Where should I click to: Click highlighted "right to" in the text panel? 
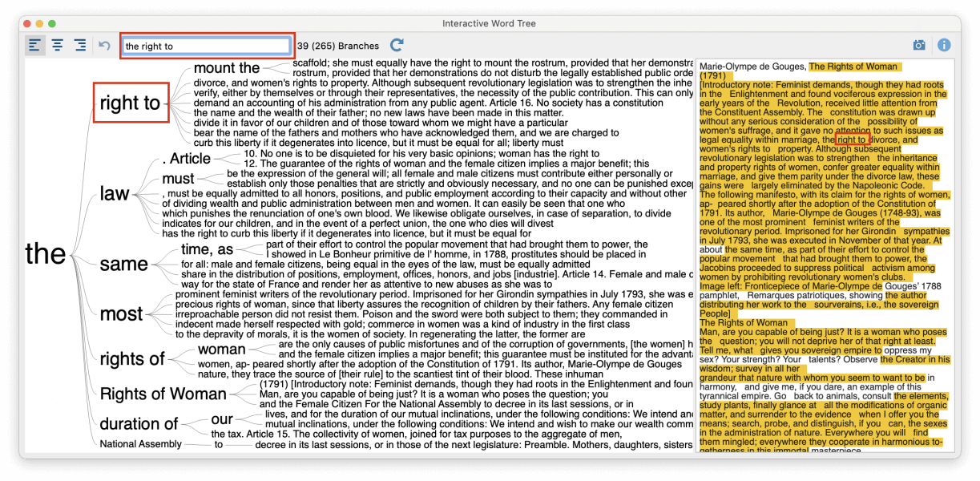point(852,139)
